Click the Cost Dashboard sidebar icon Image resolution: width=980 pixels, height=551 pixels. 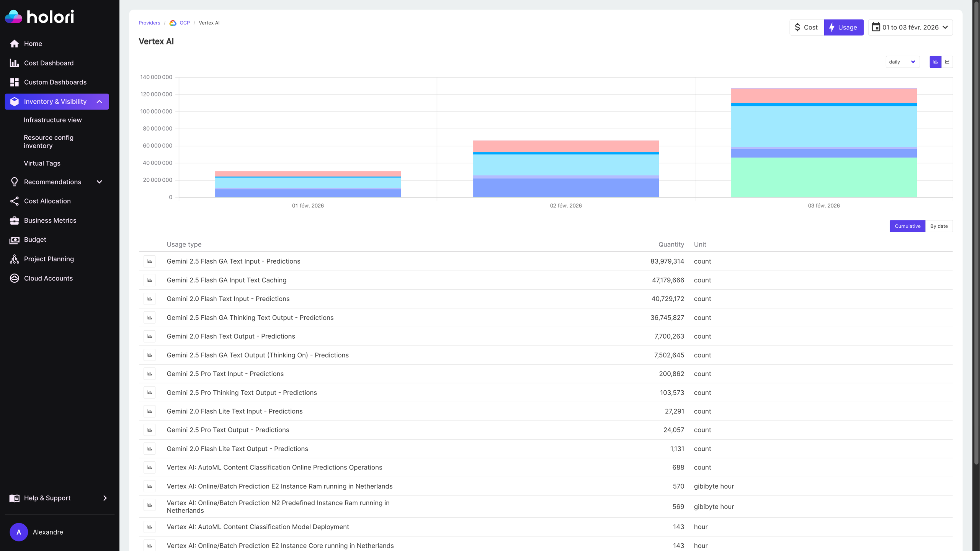pyautogui.click(x=14, y=63)
